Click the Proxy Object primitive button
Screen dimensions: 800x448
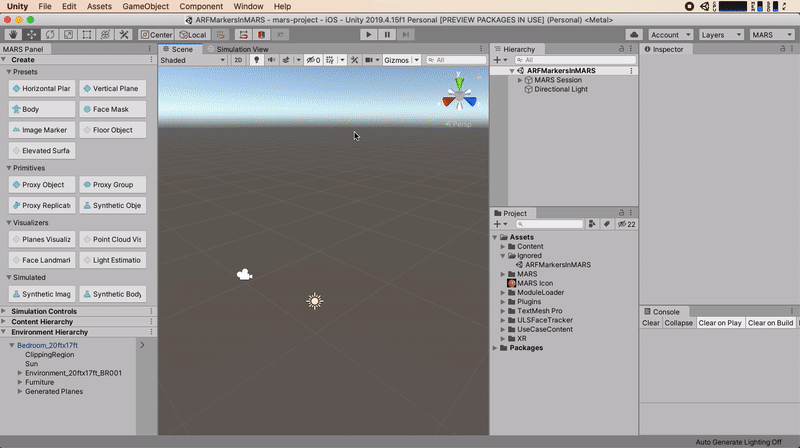[41, 185]
